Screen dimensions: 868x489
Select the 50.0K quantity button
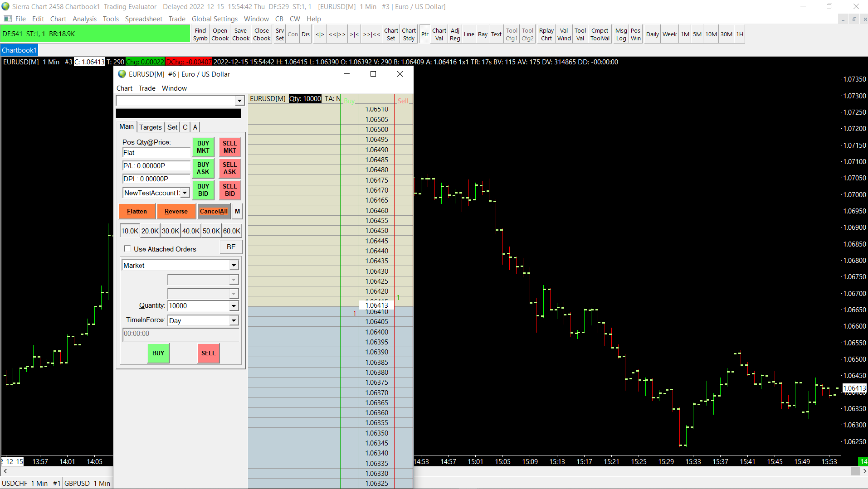click(211, 231)
